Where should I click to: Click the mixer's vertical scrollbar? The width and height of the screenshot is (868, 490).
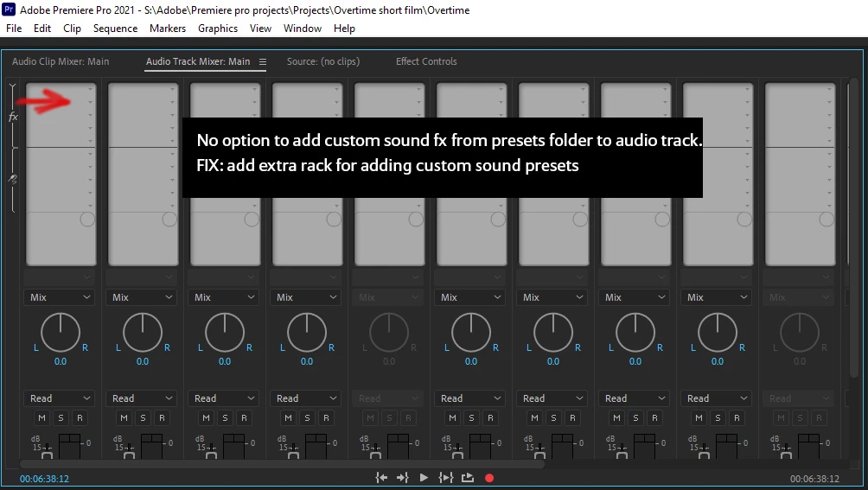point(853,230)
